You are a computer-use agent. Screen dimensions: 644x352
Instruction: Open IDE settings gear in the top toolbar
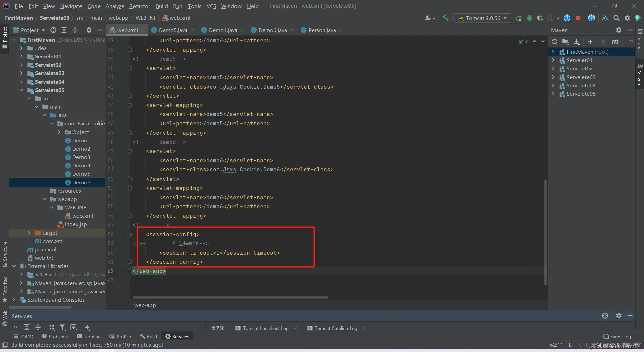pyautogui.click(x=627, y=18)
